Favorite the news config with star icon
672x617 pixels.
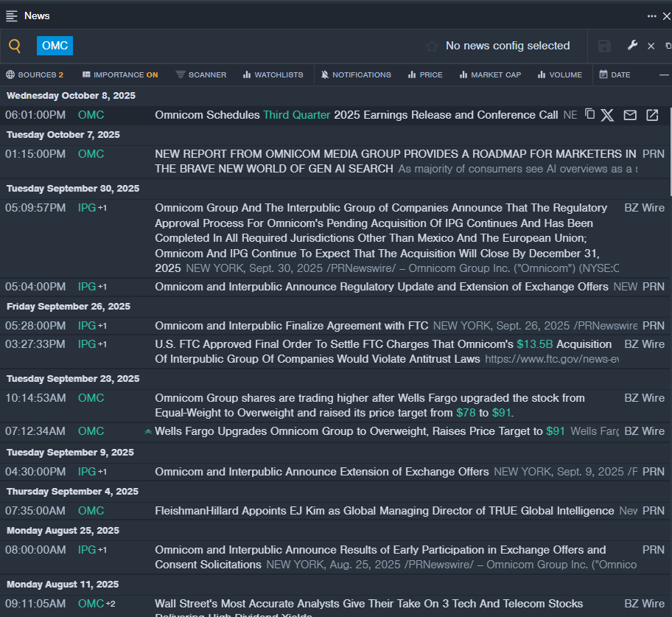[432, 46]
